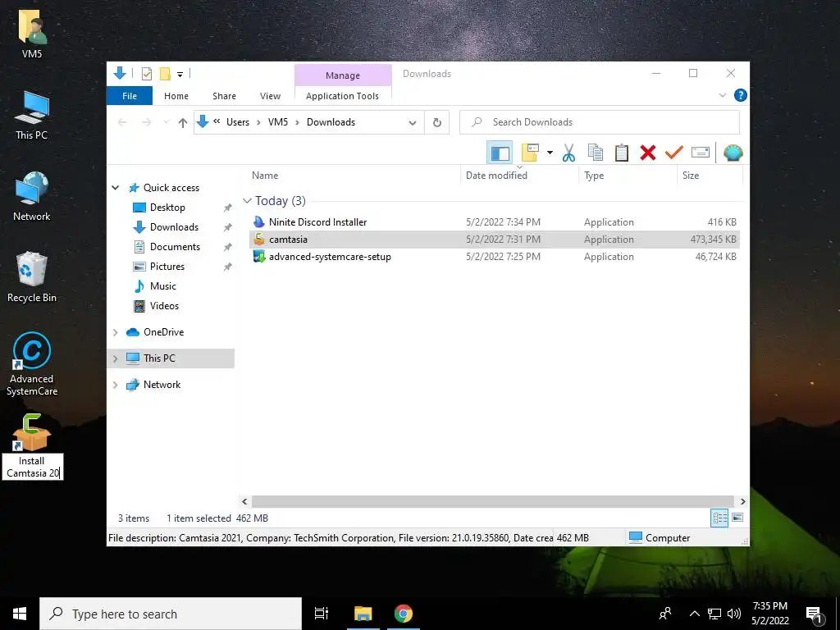This screenshot has height=630, width=840.
Task: Click the folder options toolbar icon
Action: (530, 153)
